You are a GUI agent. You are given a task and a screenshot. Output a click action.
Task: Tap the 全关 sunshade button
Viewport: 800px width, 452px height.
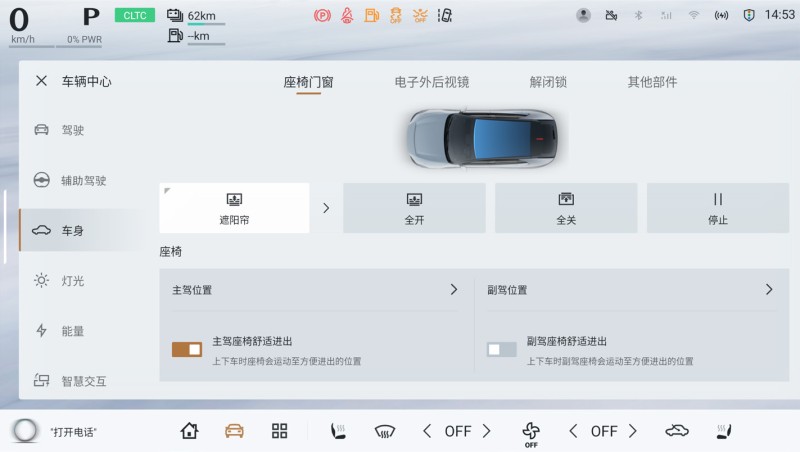click(x=566, y=208)
